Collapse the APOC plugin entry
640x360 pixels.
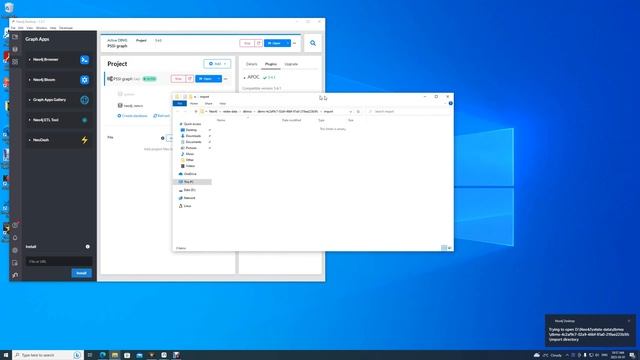(x=244, y=77)
